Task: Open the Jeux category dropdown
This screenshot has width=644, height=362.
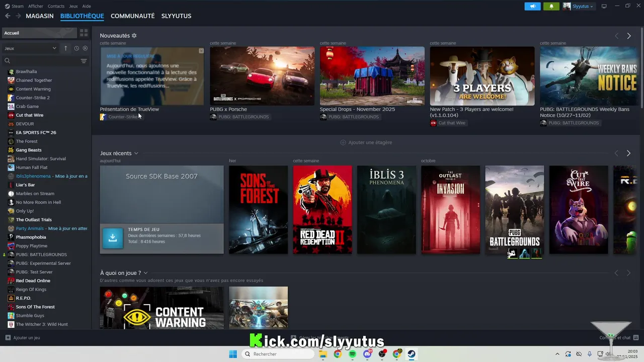Action: point(30,48)
